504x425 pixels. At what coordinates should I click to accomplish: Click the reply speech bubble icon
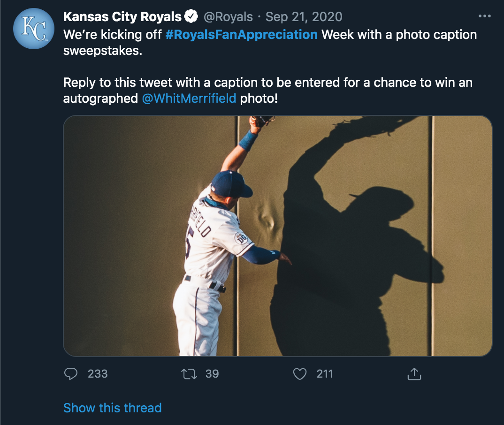click(71, 374)
